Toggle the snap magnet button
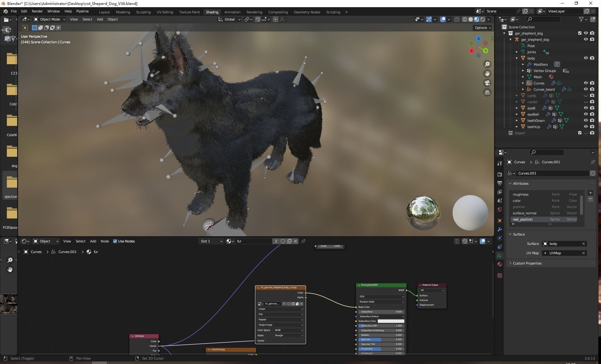This screenshot has width=601, height=364. click(258, 19)
